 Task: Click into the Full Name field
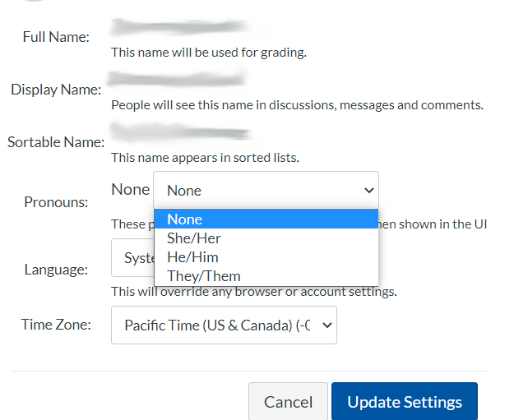click(179, 30)
